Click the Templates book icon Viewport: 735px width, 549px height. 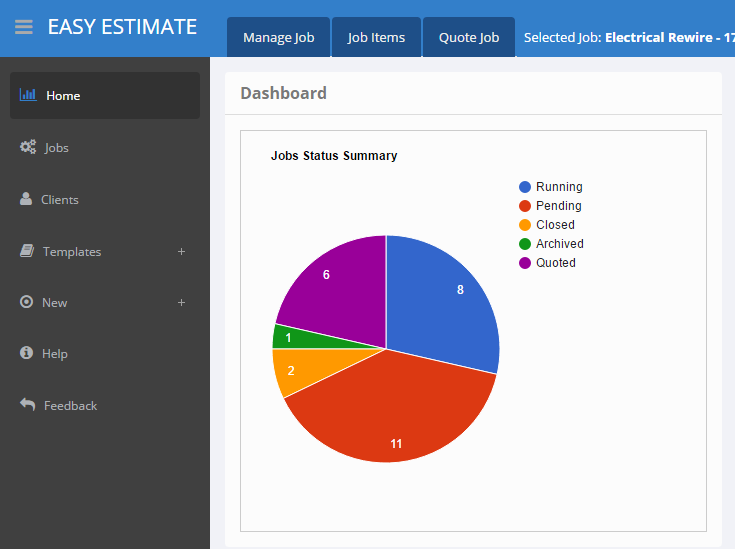[x=27, y=251]
